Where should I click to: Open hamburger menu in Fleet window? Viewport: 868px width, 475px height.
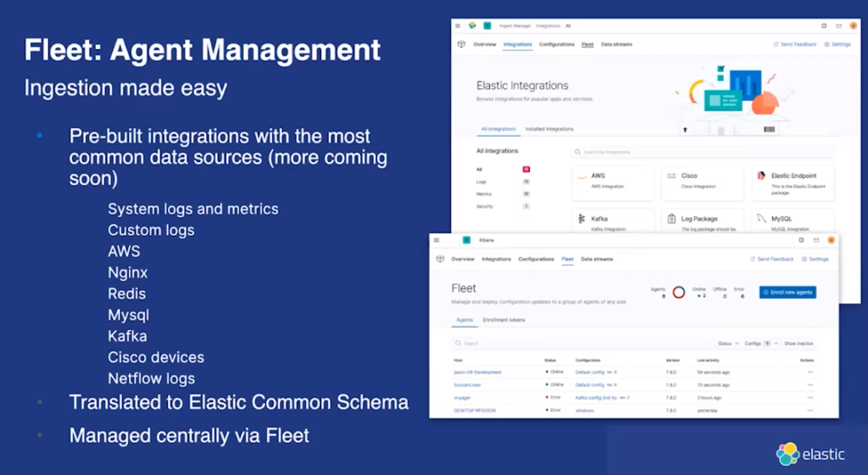(437, 240)
